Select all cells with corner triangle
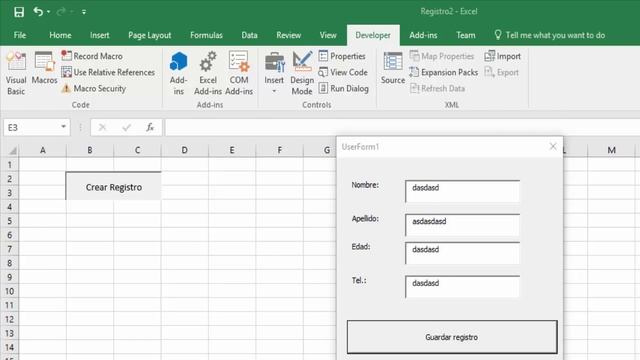 pyautogui.click(x=13, y=150)
